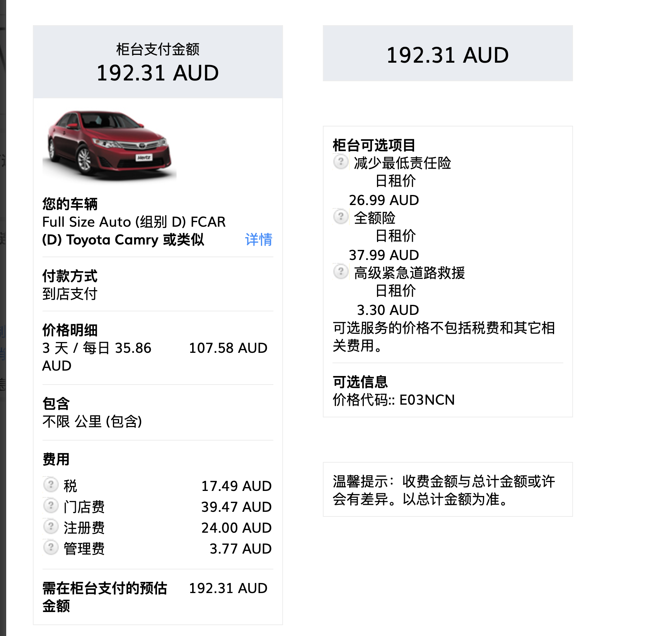This screenshot has width=672, height=636.
Task: Click the 柜台可选项目 section heading
Action: tap(374, 145)
